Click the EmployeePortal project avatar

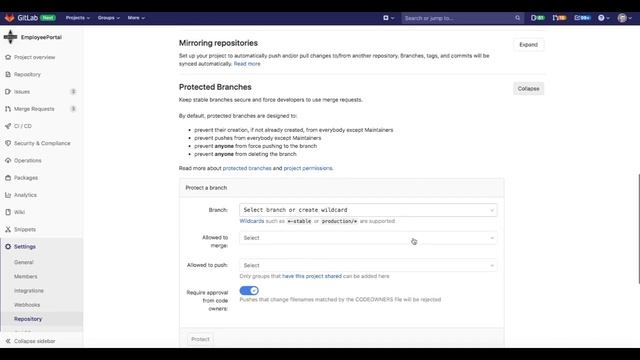pyautogui.click(x=10, y=37)
